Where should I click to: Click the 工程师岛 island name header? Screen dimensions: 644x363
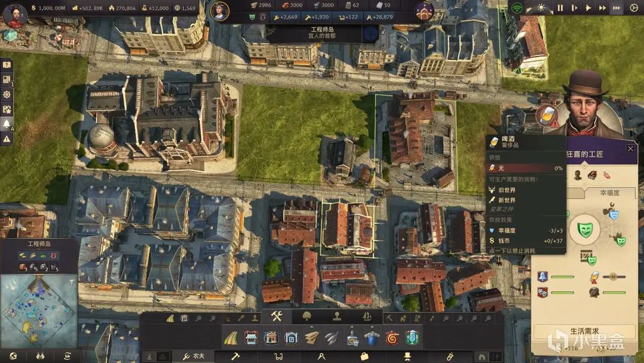[39, 244]
